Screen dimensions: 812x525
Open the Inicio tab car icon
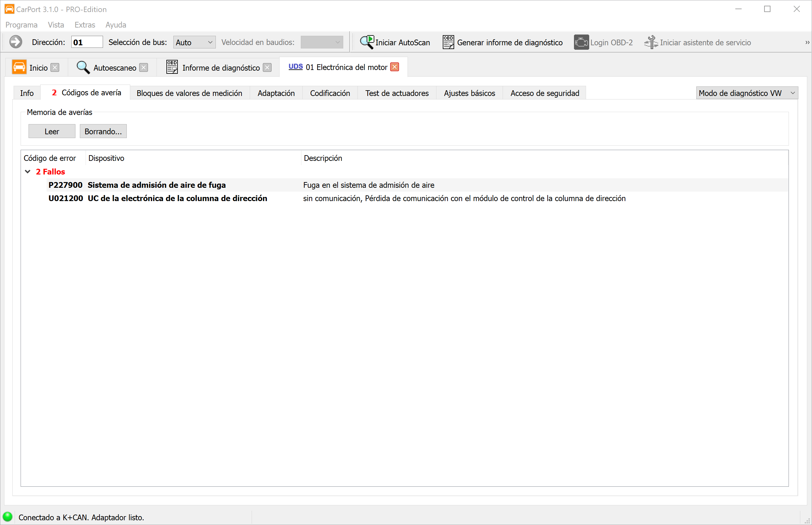point(19,67)
